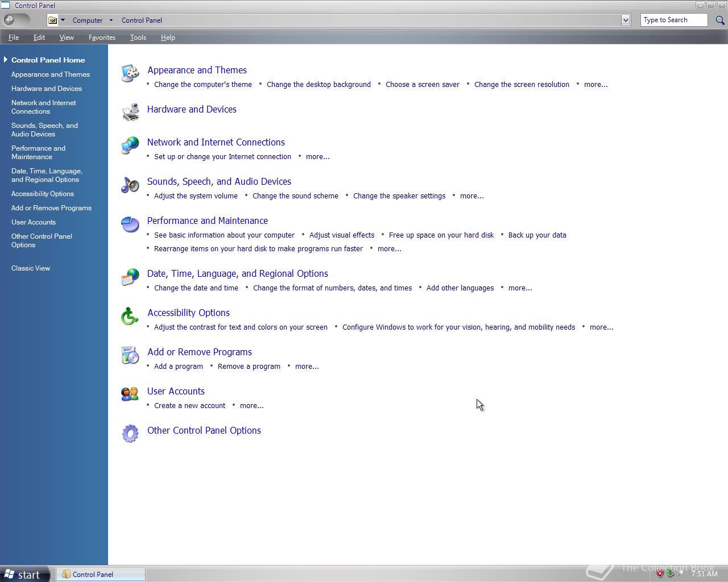The width and height of the screenshot is (728, 582).
Task: Open the Appearance and Themes palette icon
Action: pyautogui.click(x=130, y=73)
